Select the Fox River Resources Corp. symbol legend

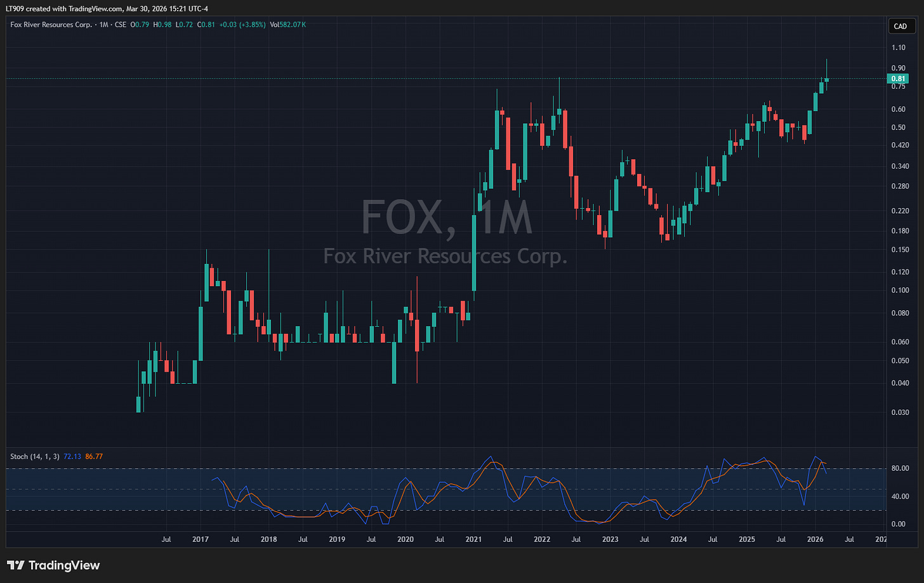coord(51,25)
